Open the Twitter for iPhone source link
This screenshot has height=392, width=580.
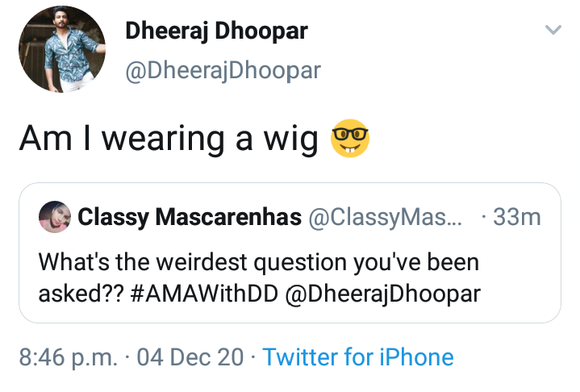[x=358, y=357]
